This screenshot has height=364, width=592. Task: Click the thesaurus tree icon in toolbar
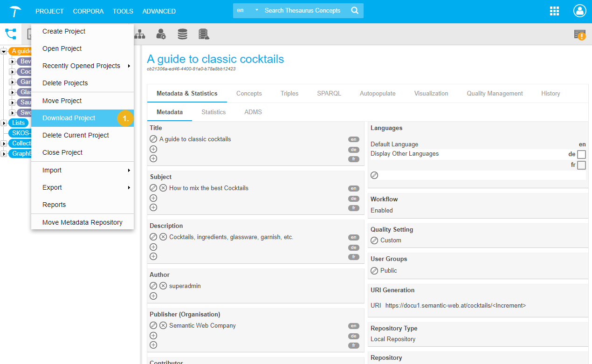pyautogui.click(x=10, y=34)
